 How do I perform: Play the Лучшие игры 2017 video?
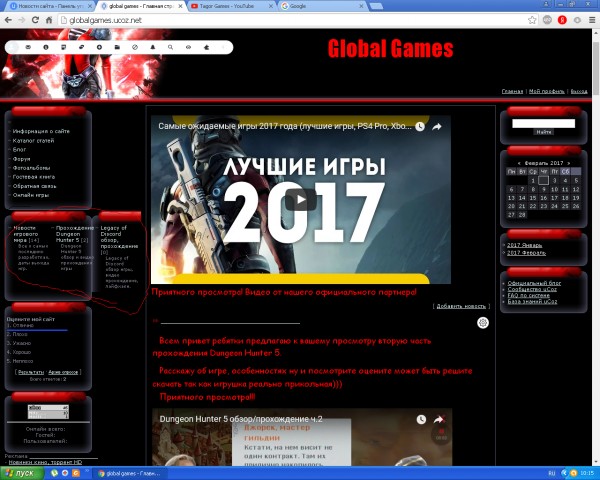point(301,199)
